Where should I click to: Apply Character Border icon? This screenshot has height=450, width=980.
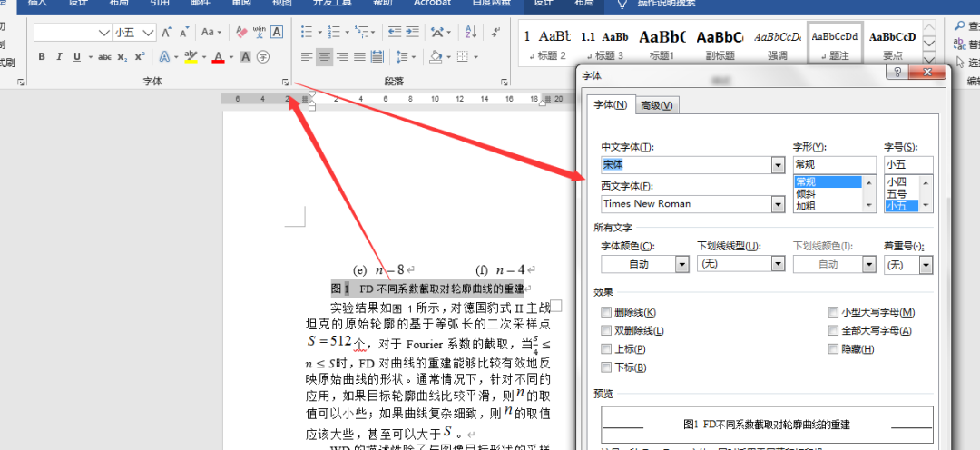pos(276,33)
